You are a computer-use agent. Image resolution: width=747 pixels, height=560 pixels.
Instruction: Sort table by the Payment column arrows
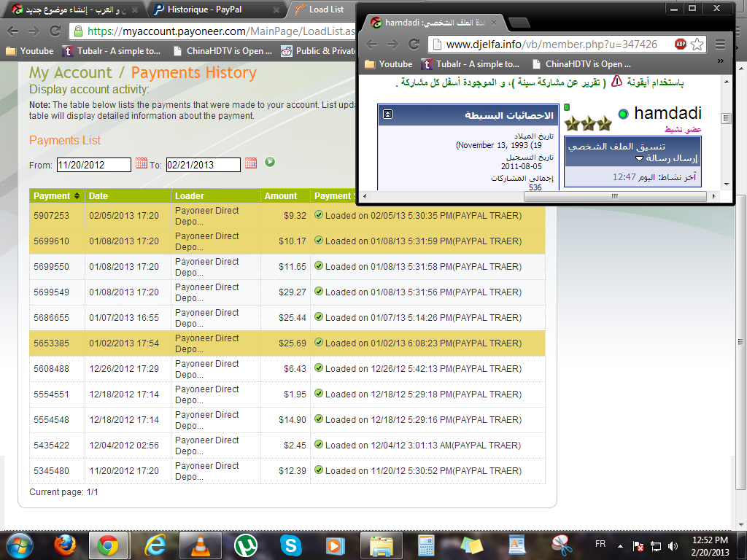point(77,195)
